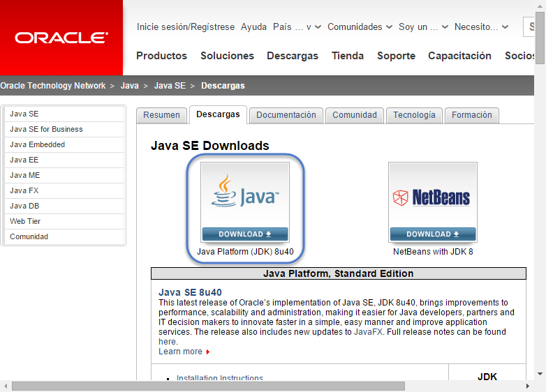This screenshot has height=392, width=546.
Task: Go to Java breadcrumb link
Action: tap(130, 86)
